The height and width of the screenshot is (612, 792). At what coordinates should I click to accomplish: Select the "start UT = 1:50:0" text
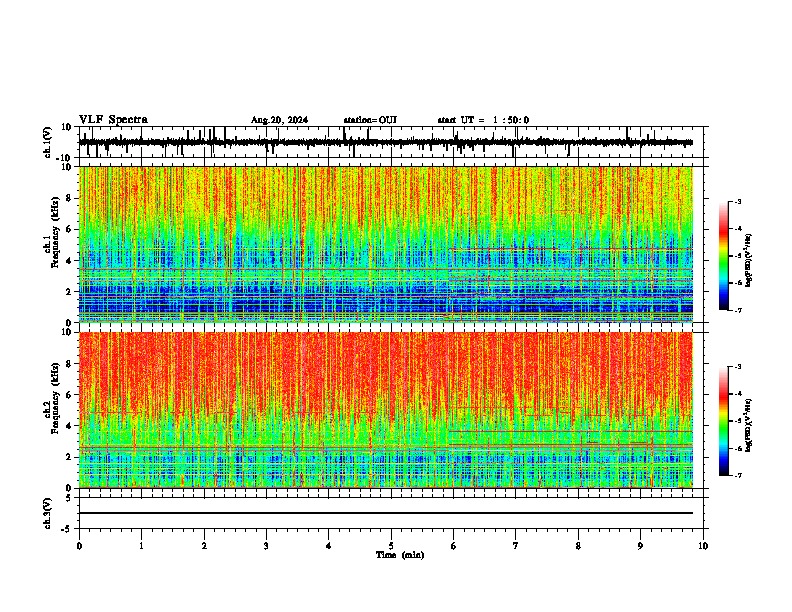click(x=483, y=120)
